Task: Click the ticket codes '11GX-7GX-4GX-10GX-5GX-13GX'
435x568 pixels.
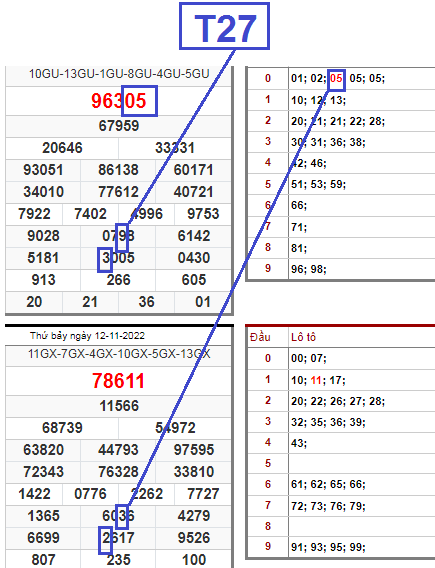Action: pos(119,354)
